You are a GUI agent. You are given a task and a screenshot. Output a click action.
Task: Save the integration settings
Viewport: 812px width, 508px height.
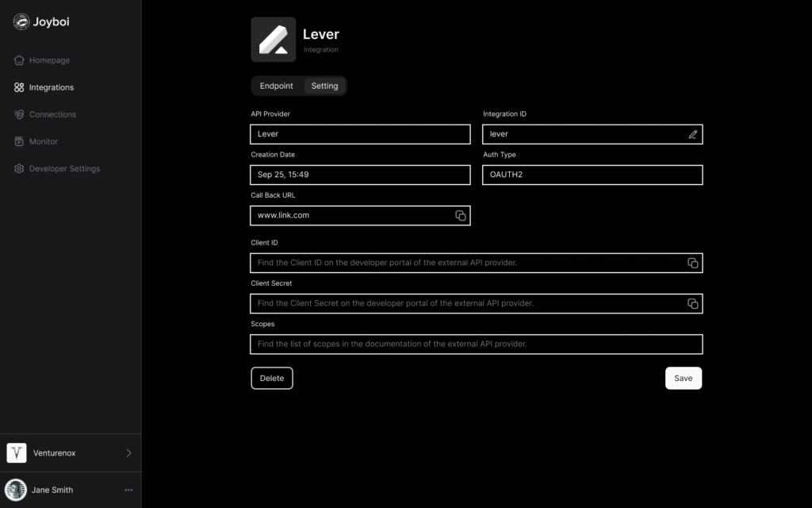pyautogui.click(x=683, y=379)
